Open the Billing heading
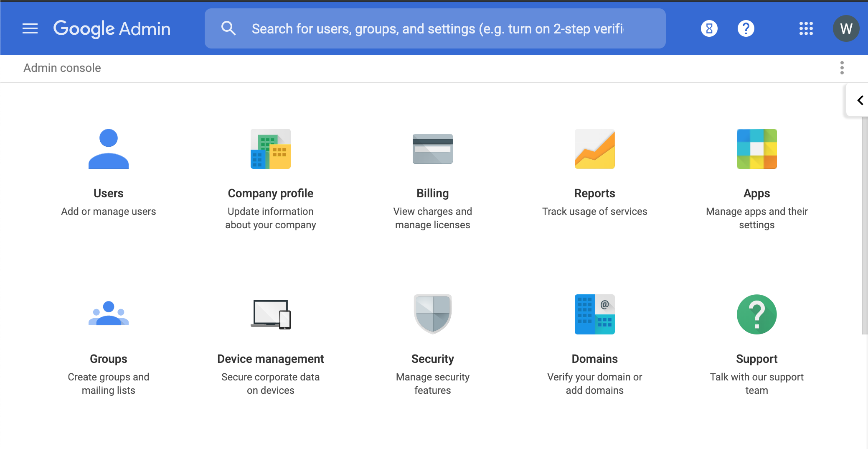Image resolution: width=868 pixels, height=449 pixels. tap(433, 193)
